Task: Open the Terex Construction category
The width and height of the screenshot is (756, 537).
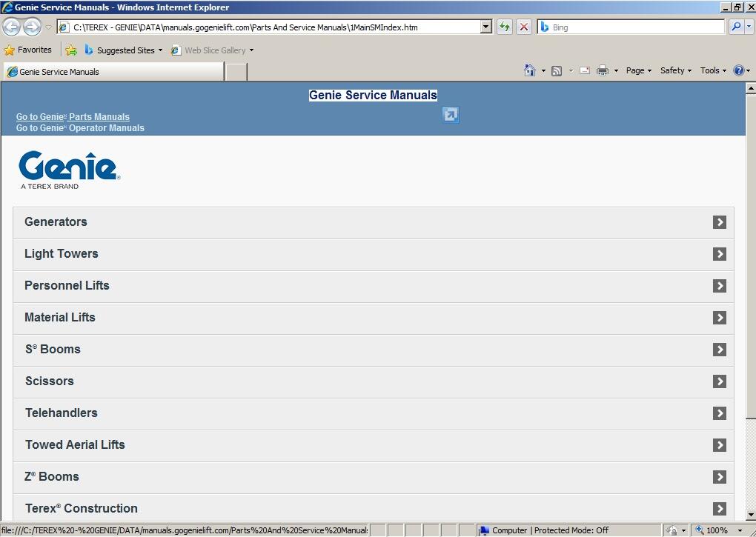Action: click(374, 507)
